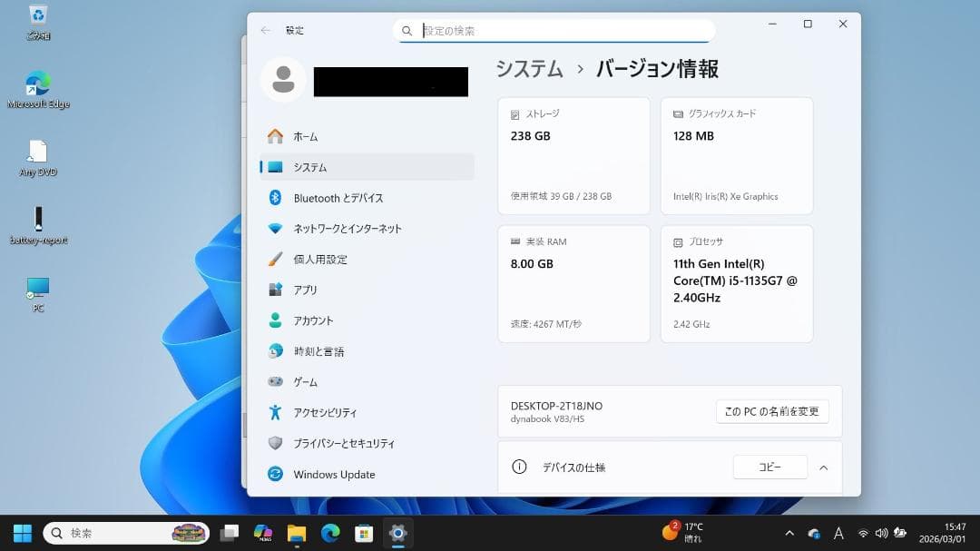
Task: Click DESKTOP-2T18JNO device name text
Action: click(556, 406)
